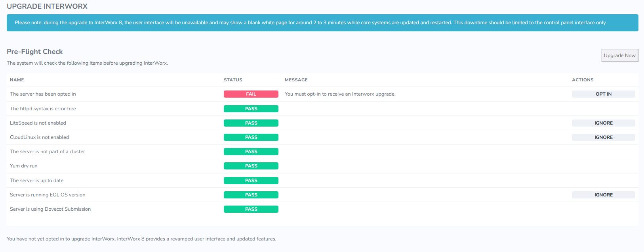Click PASS badge for CloudLinux row

(x=251, y=137)
